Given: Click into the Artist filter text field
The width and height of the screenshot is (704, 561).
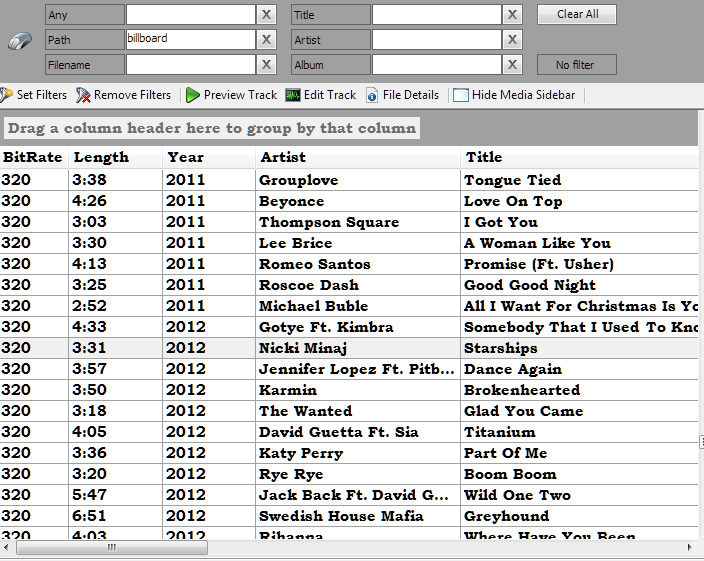Looking at the screenshot, I should (x=436, y=40).
